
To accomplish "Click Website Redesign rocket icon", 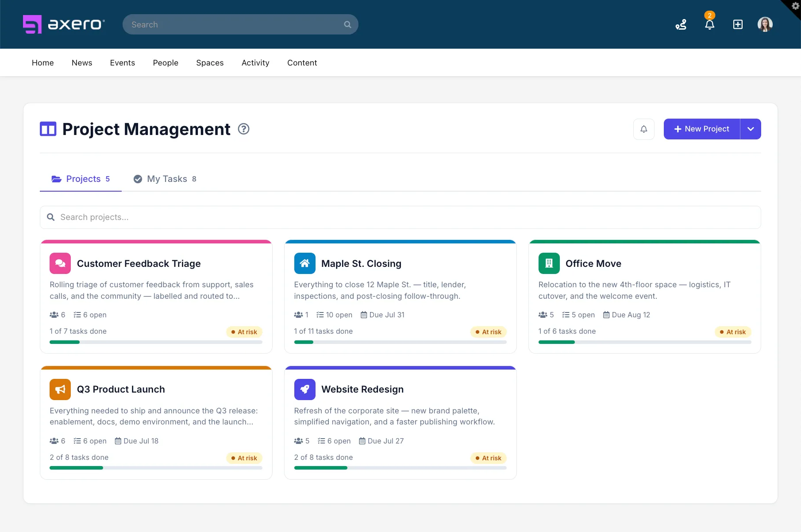I will coord(304,389).
